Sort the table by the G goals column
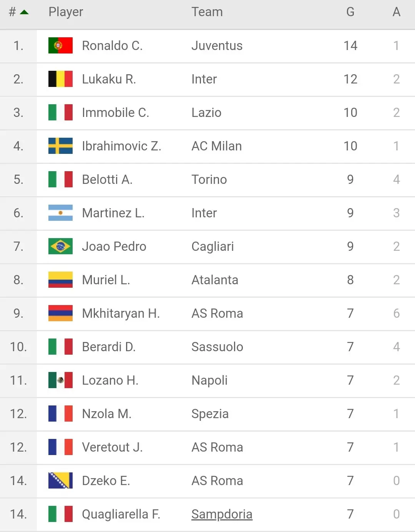This screenshot has height=532, width=415. (350, 12)
